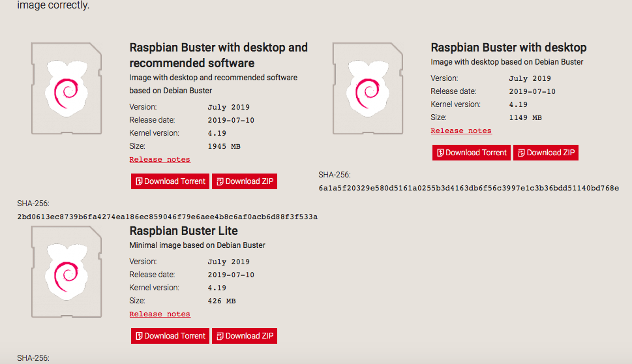632x364 pixels.
Task: Click 'Minimal image based on Debian Buster' description
Action: (197, 245)
